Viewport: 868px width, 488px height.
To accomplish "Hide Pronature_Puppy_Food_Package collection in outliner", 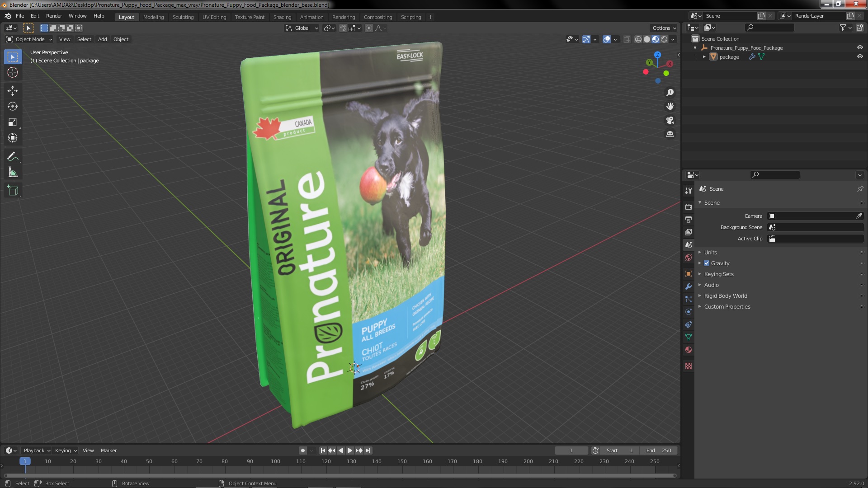I will (860, 47).
